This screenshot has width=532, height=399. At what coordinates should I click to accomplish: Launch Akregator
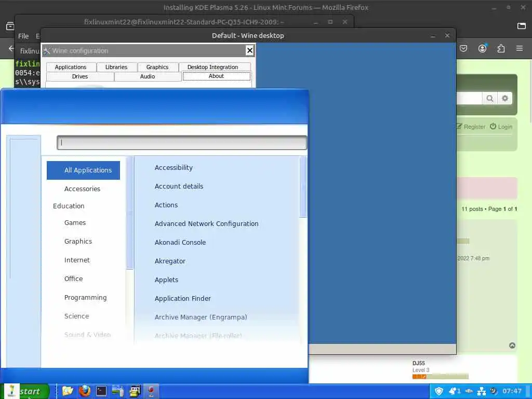coord(170,261)
